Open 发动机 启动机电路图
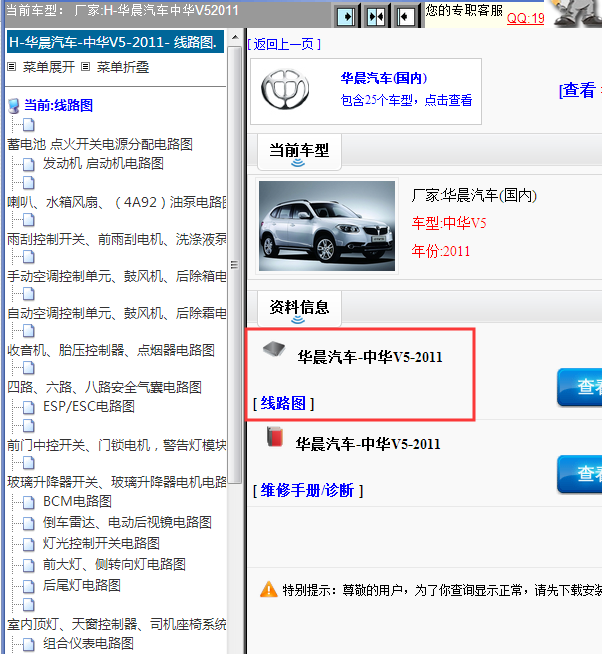The image size is (602, 654). coord(103,164)
